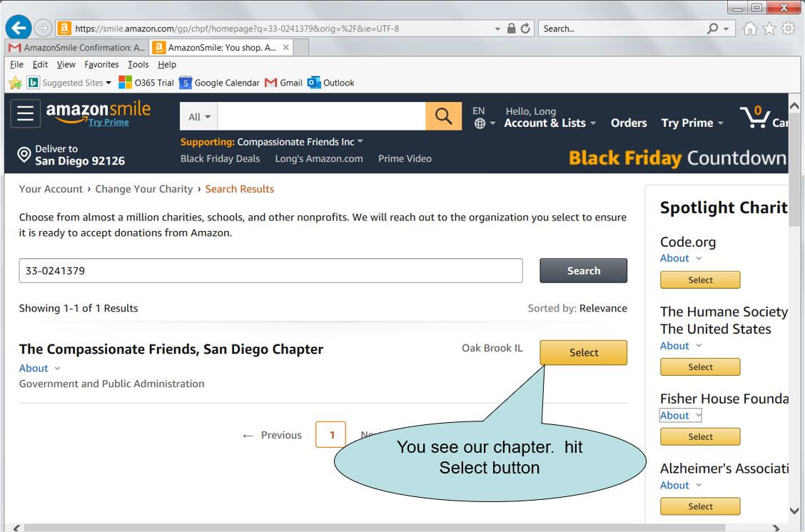Screen dimensions: 805x532
Task: Click the Previous page link
Action: point(272,435)
